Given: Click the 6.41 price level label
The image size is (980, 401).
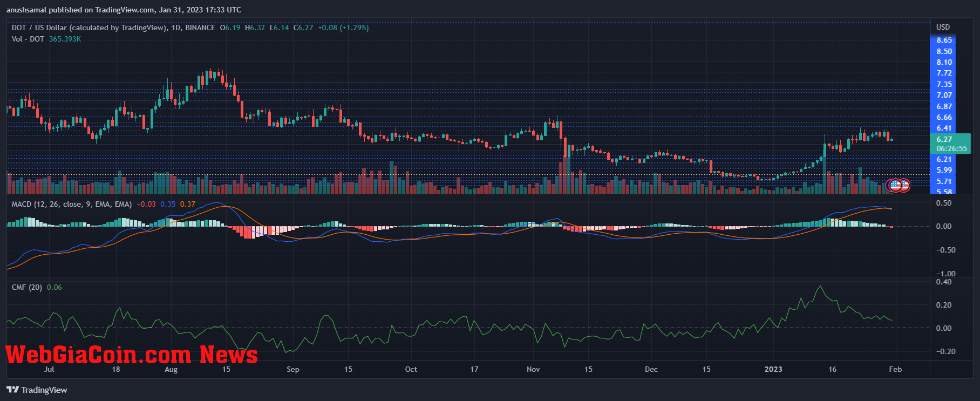Looking at the screenshot, I should pyautogui.click(x=944, y=128).
